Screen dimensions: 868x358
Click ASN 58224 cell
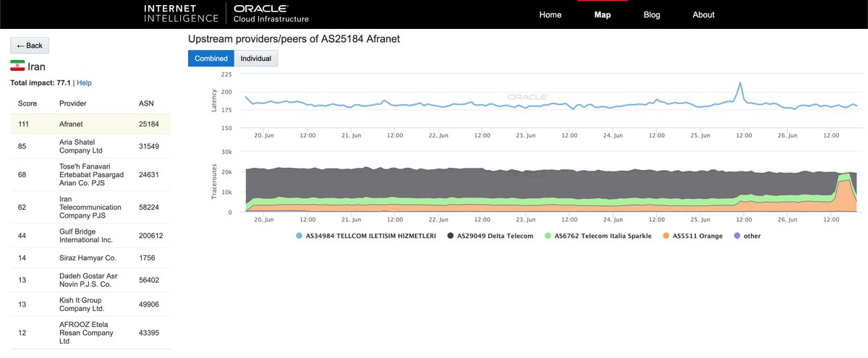(x=148, y=207)
